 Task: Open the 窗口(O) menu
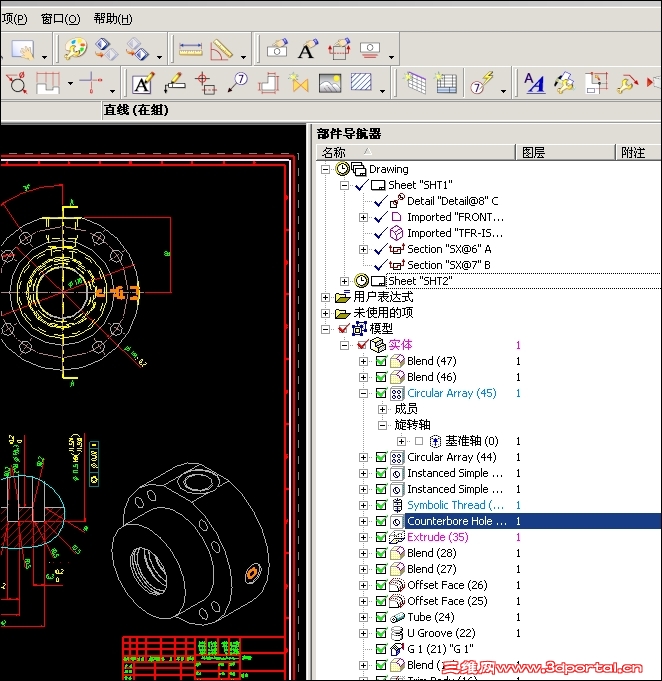pyautogui.click(x=60, y=19)
